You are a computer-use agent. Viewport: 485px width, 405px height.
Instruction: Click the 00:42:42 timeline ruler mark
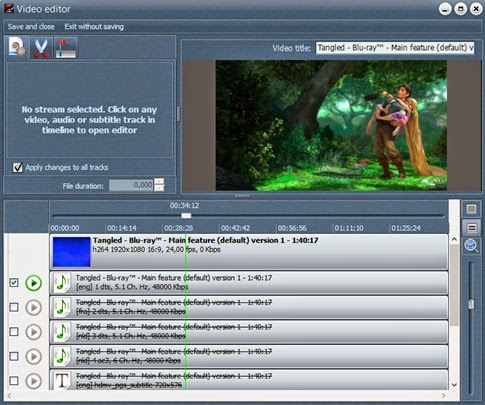click(x=235, y=228)
